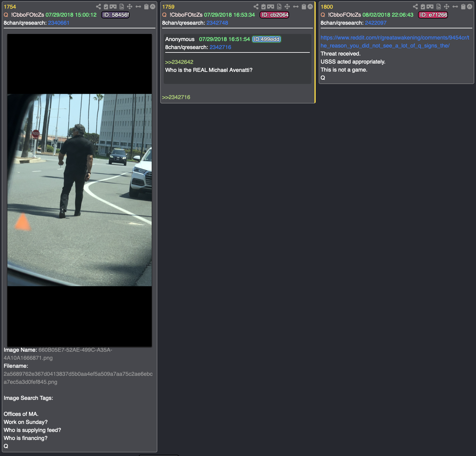Open post number 1800 link
476x456 pixels.
(x=327, y=7)
